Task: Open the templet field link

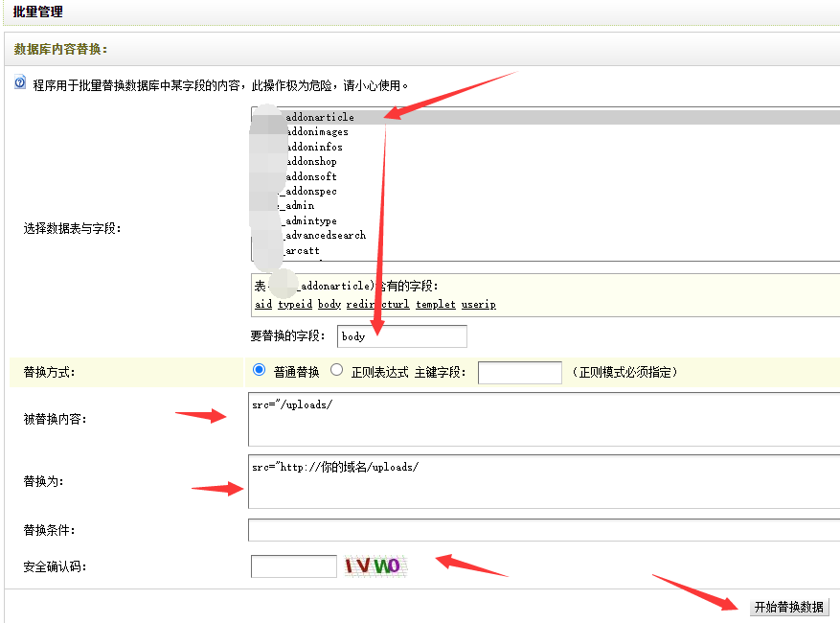Action: [x=436, y=304]
